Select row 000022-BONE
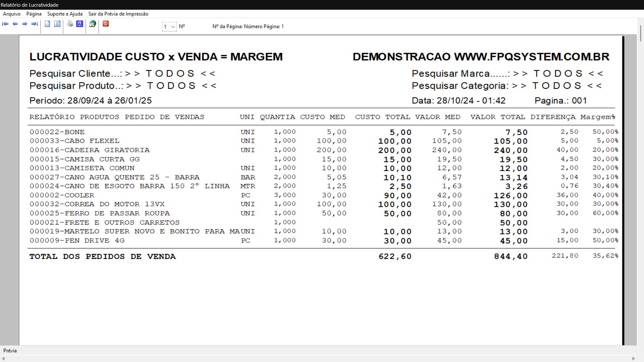The image size is (644, 362). click(324, 132)
